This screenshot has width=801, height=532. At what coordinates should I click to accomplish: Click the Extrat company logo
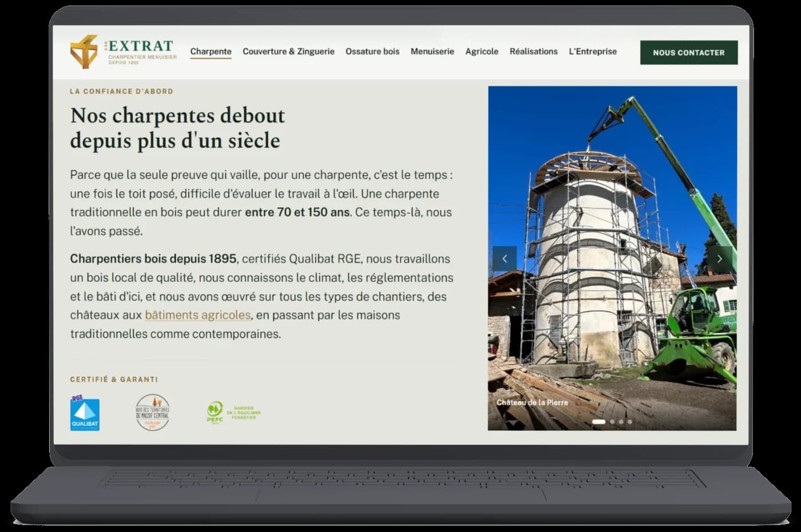coord(124,51)
